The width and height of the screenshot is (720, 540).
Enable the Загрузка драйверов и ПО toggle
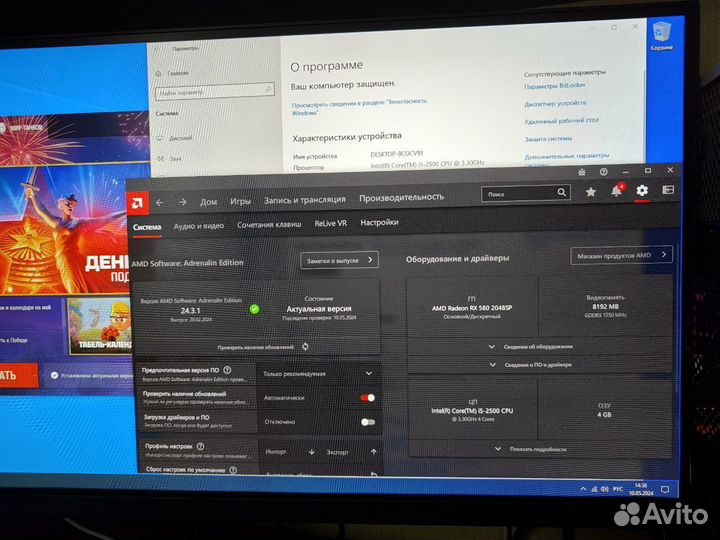[368, 422]
